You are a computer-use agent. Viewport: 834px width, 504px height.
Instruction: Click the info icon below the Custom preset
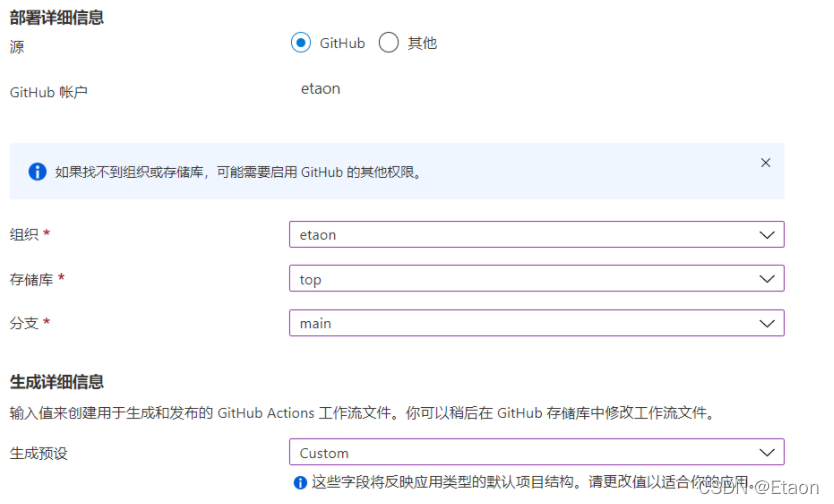(300, 482)
